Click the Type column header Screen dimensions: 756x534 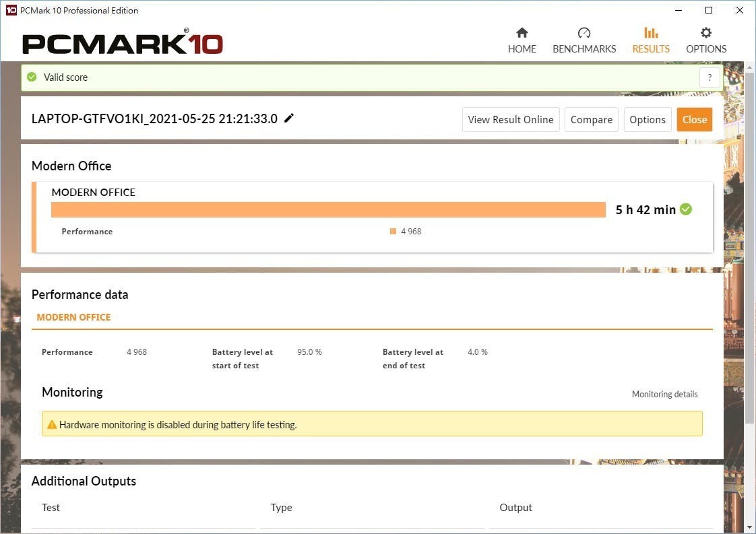tap(281, 508)
